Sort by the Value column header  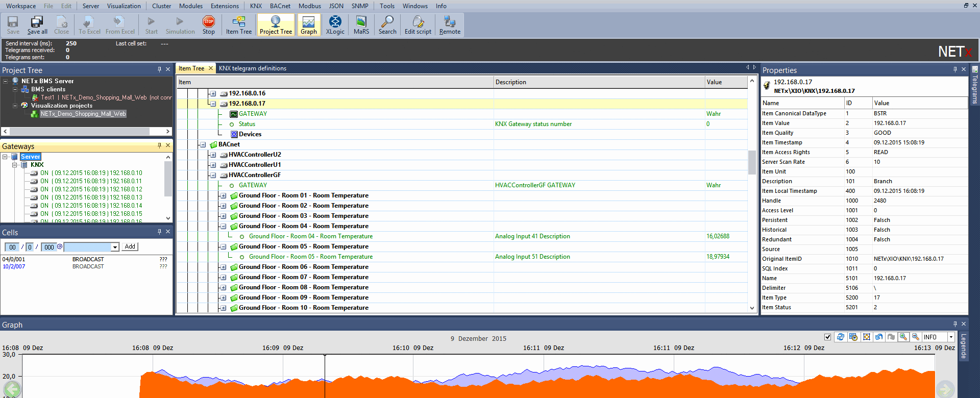pos(726,82)
